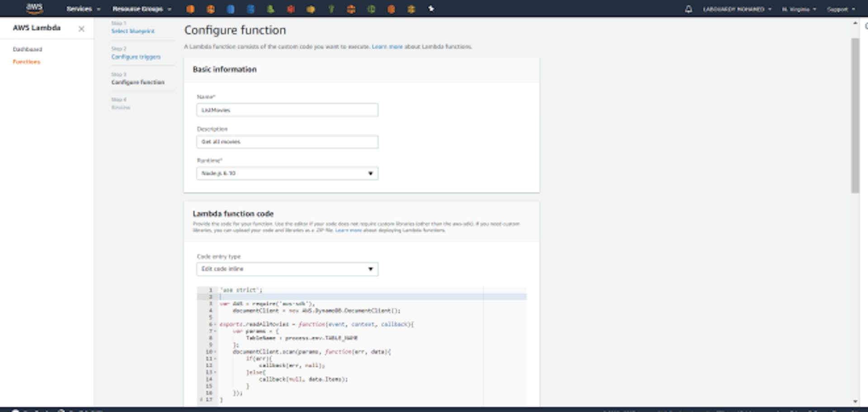Click line 2 in the code editor

[x=373, y=297]
